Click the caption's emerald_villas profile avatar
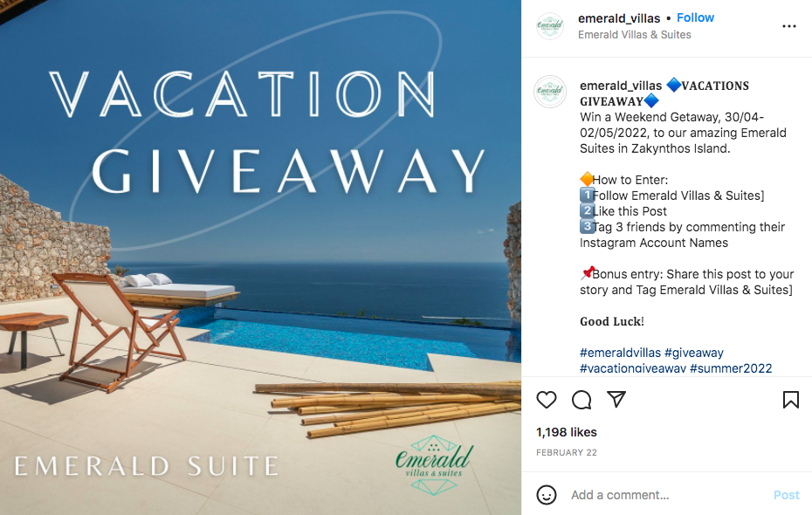The width and height of the screenshot is (812, 515). [x=550, y=92]
